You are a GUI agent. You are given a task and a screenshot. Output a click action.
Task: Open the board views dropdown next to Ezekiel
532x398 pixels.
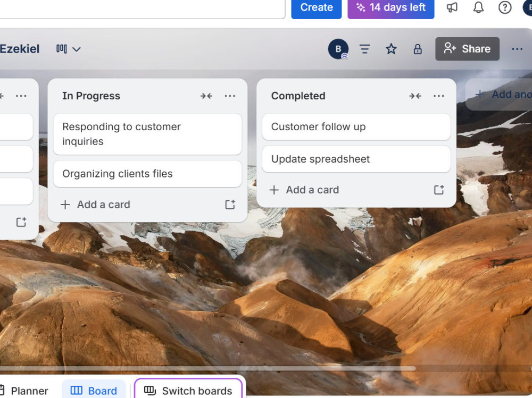[69, 49]
